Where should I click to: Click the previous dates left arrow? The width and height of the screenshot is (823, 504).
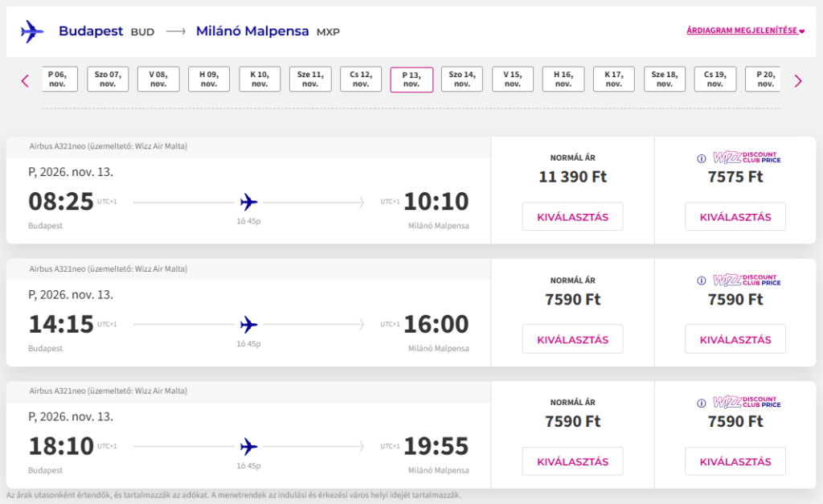[x=25, y=81]
